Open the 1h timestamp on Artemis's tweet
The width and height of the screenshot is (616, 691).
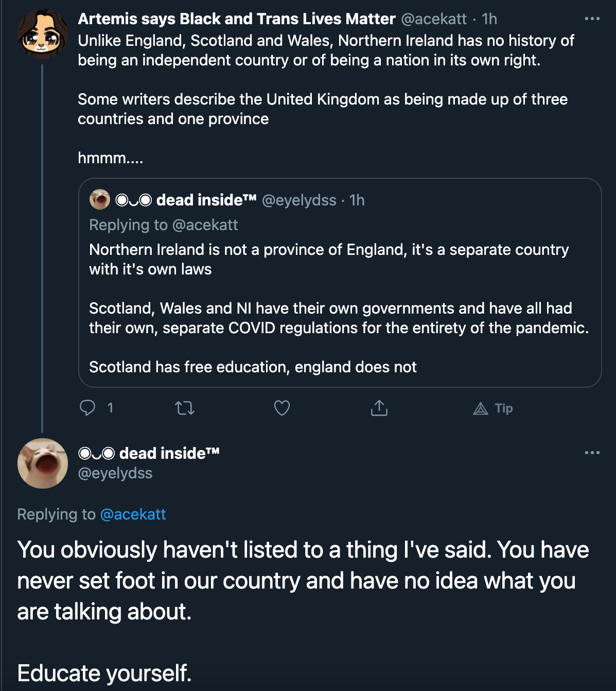click(x=489, y=19)
